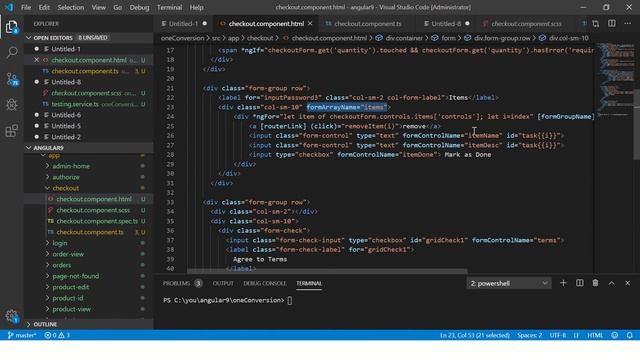The width and height of the screenshot is (640, 360).
Task: Open the Terminal menu
Action: point(169,7)
